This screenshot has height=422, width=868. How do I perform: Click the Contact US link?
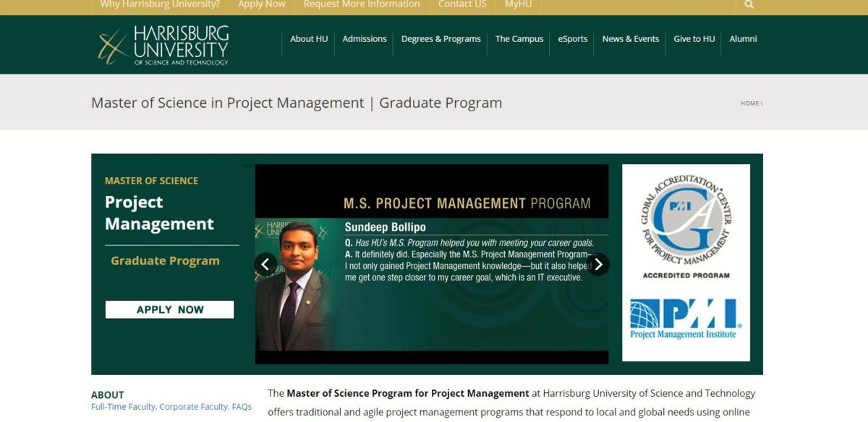(462, 5)
